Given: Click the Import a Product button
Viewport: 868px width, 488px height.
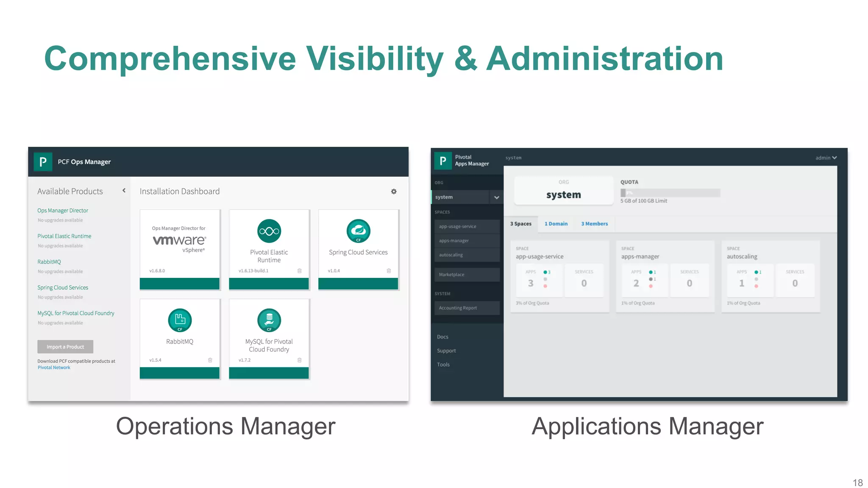Looking at the screenshot, I should click(x=65, y=347).
